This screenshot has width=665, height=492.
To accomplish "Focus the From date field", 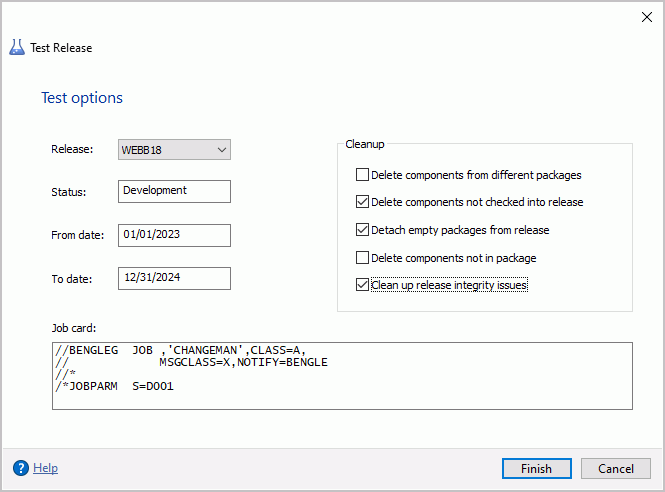I will (x=174, y=235).
